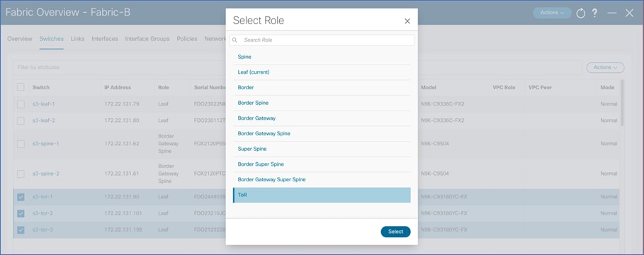Close the Select Role dialog
The width and height of the screenshot is (644, 255).
pos(407,21)
